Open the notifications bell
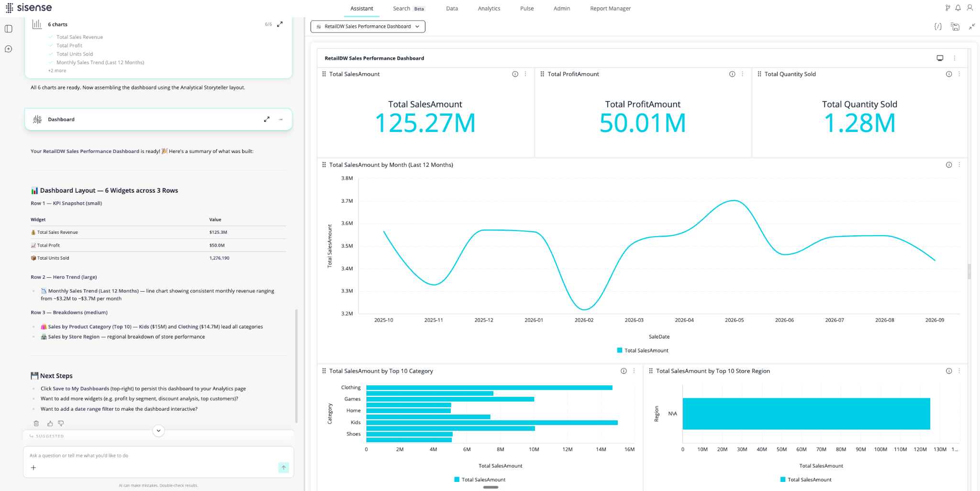 tap(958, 8)
